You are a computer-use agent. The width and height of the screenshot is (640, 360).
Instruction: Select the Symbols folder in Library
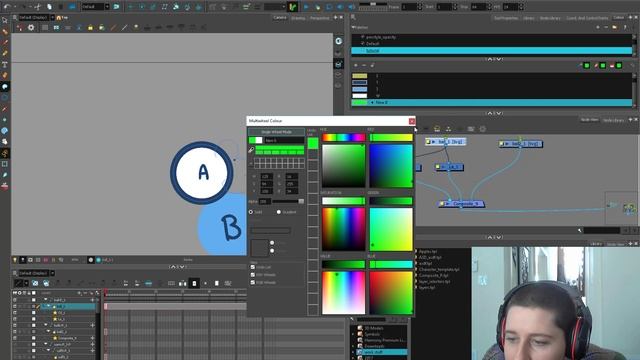pyautogui.click(x=372, y=334)
